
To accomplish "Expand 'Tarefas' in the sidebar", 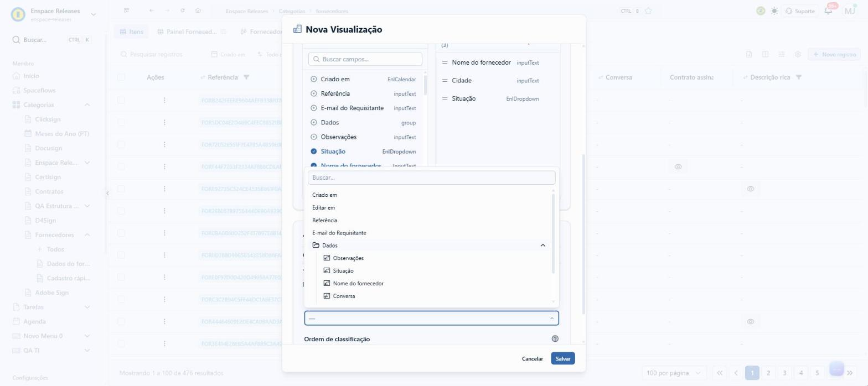I will 87,307.
